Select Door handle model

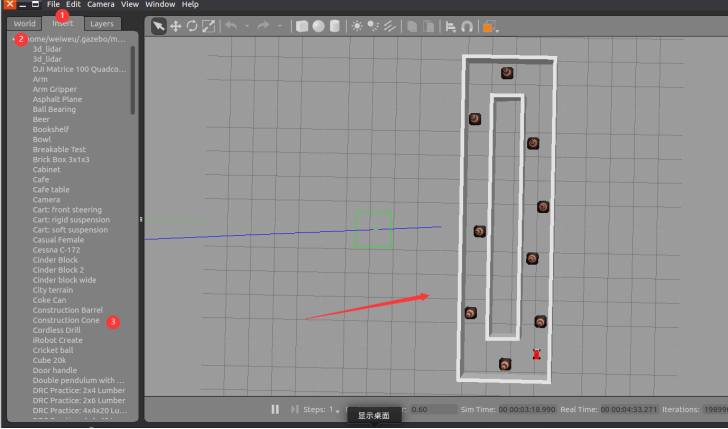tap(55, 370)
